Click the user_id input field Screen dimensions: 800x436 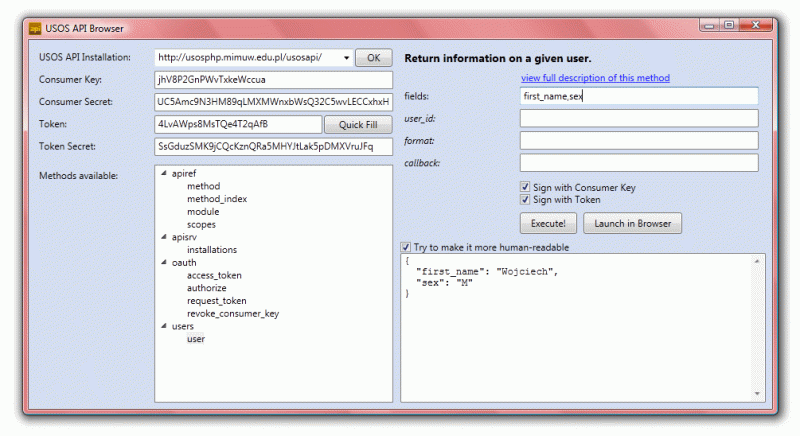(639, 118)
